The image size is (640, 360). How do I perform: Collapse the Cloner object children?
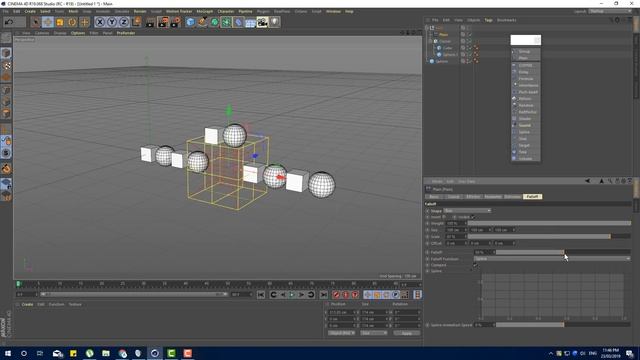pos(430,41)
